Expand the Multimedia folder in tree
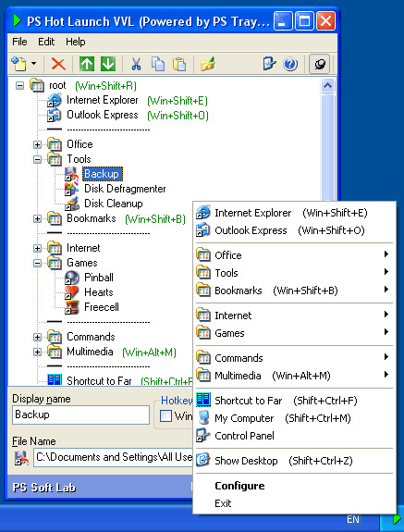This screenshot has width=404, height=532. [x=37, y=353]
